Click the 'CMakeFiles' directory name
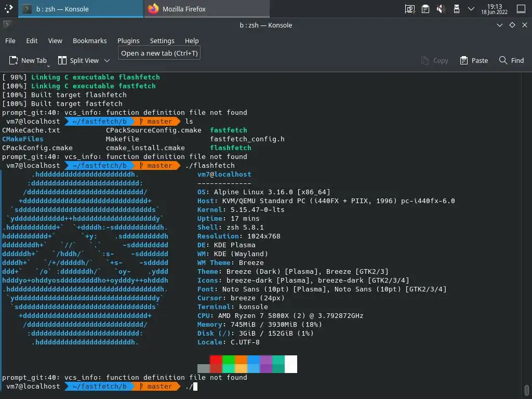Image resolution: width=532 pixels, height=399 pixels. point(23,139)
